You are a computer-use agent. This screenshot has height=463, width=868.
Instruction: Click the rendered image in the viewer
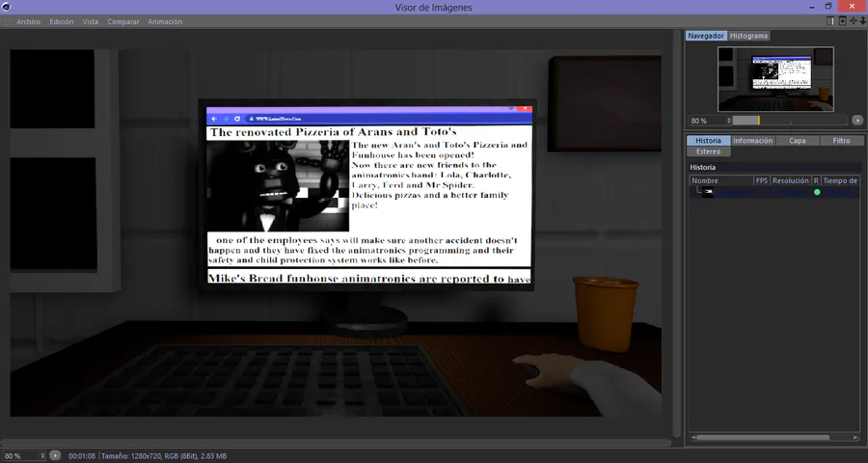[x=336, y=232]
